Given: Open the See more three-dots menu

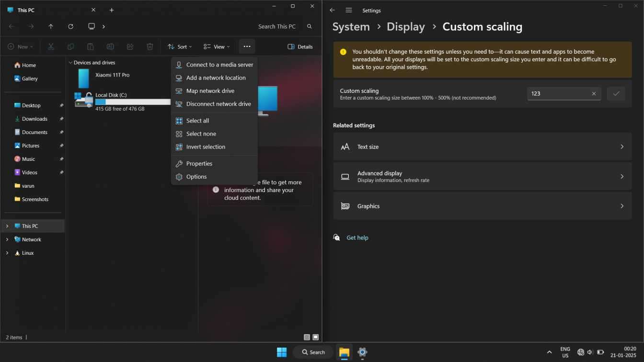Looking at the screenshot, I should (x=247, y=46).
